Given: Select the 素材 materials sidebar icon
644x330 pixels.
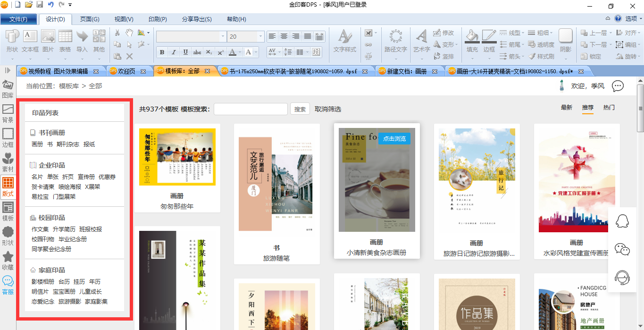Looking at the screenshot, I should click(8, 162).
